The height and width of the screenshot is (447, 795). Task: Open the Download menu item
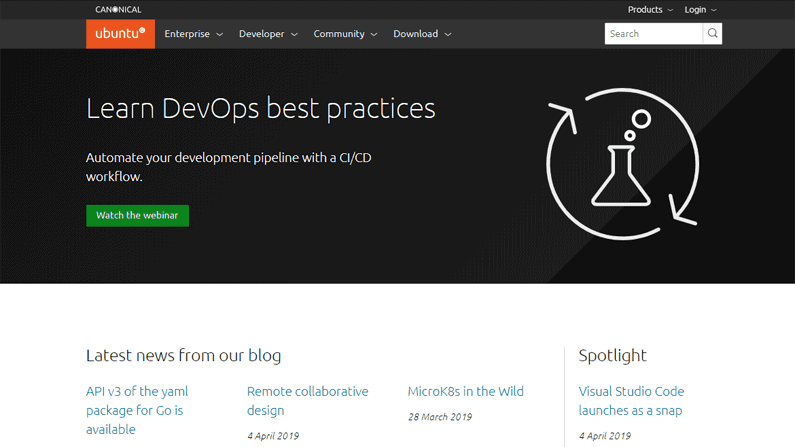422,34
